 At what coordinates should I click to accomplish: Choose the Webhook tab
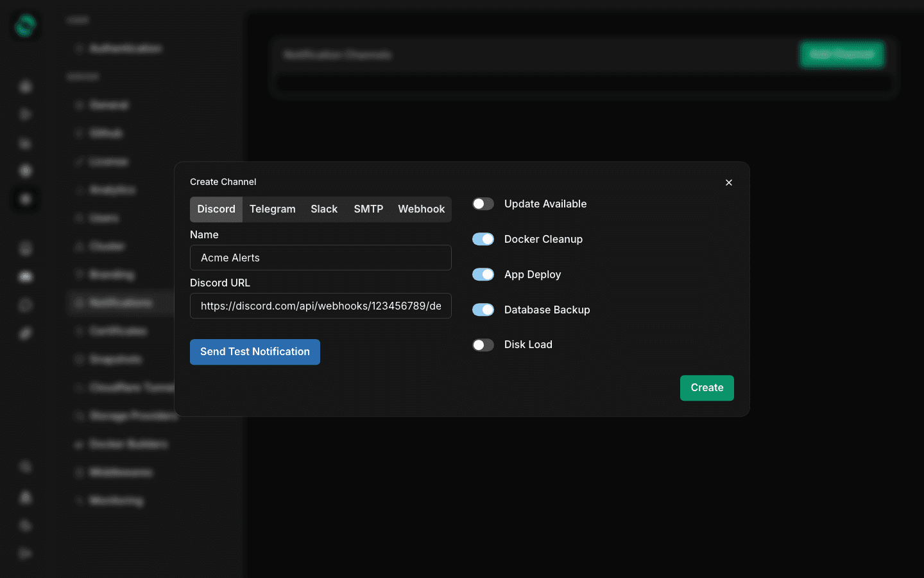click(421, 209)
